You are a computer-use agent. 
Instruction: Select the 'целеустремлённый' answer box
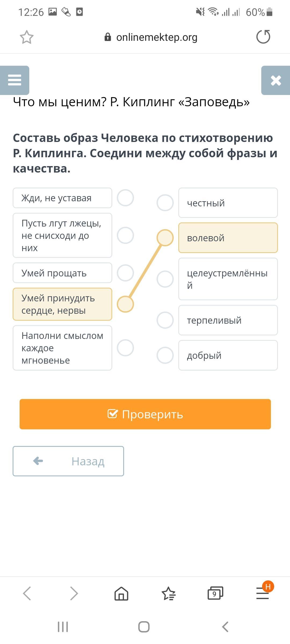coord(228,279)
